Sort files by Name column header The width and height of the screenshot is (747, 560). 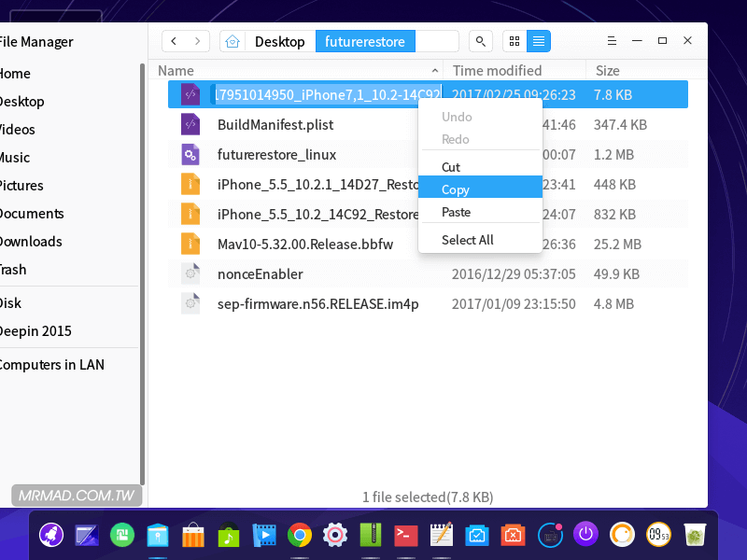[x=176, y=71]
